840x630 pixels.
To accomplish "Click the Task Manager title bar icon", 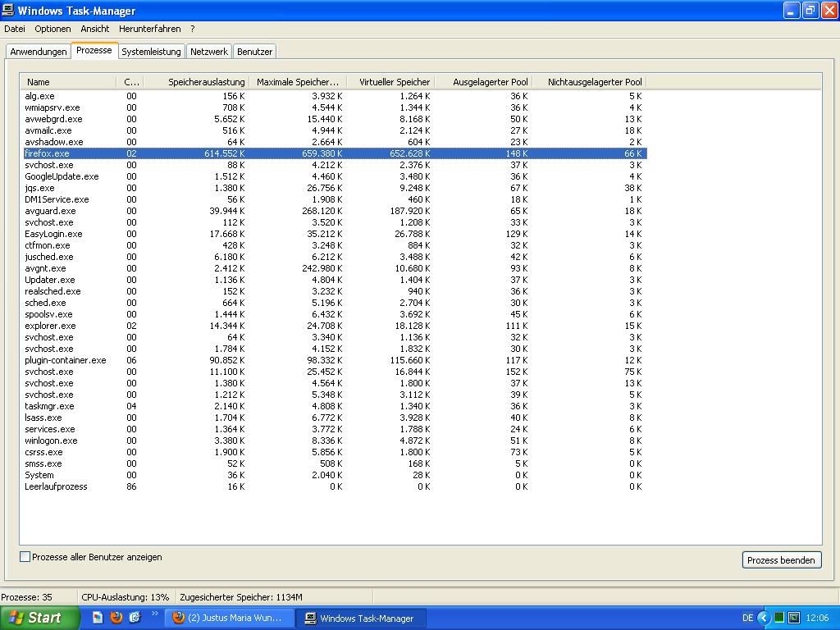I will (9, 11).
